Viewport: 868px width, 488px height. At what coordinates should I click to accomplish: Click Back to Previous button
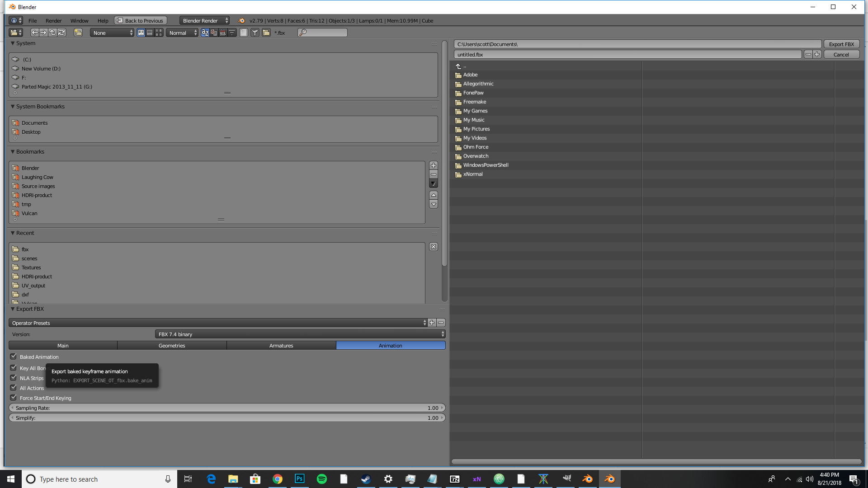(x=141, y=21)
